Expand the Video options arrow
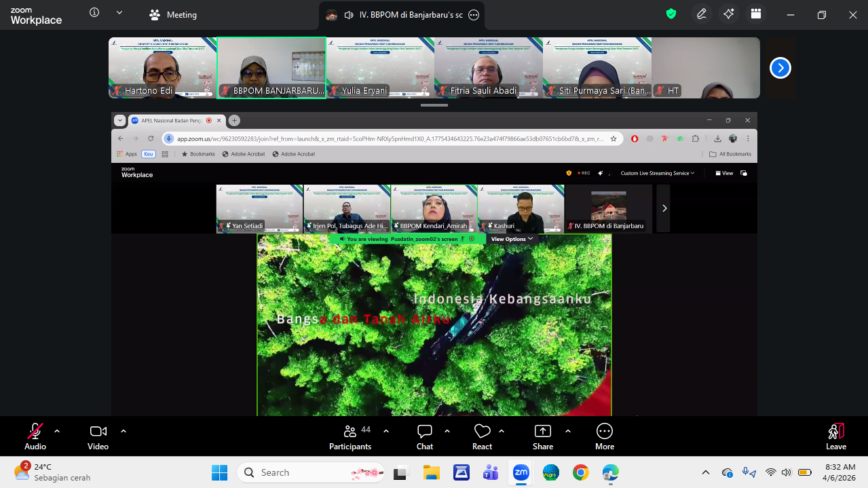This screenshot has height=488, width=868. pyautogui.click(x=124, y=431)
